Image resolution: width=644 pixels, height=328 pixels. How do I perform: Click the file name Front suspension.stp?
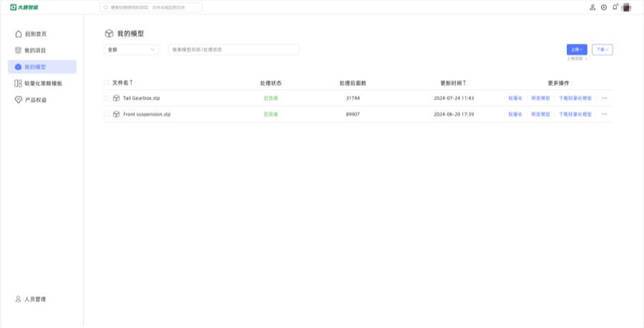[x=147, y=115]
